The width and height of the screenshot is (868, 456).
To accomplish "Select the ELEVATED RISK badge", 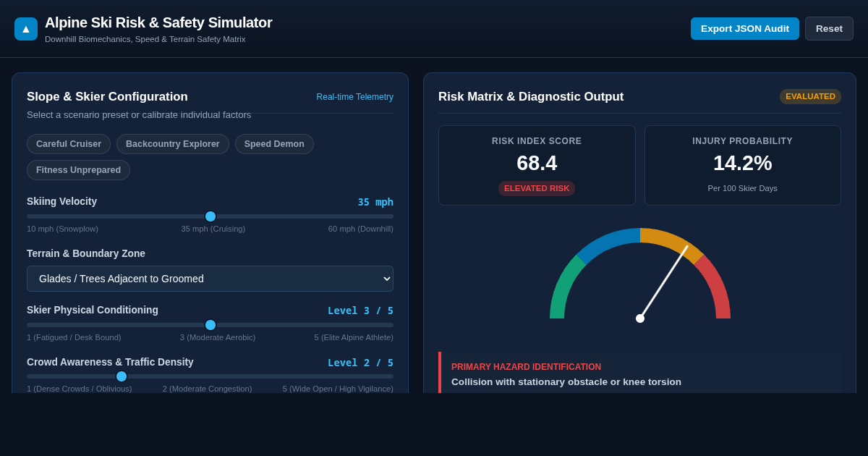I will point(537,188).
